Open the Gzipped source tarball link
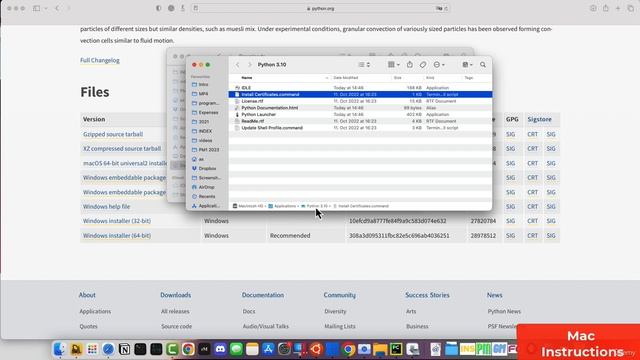The height and width of the screenshot is (360, 640). tap(113, 134)
